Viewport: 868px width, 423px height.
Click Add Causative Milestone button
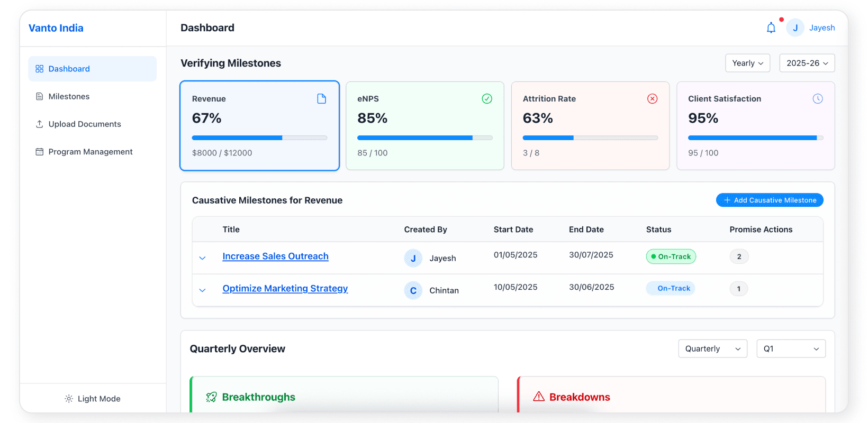[x=770, y=200]
